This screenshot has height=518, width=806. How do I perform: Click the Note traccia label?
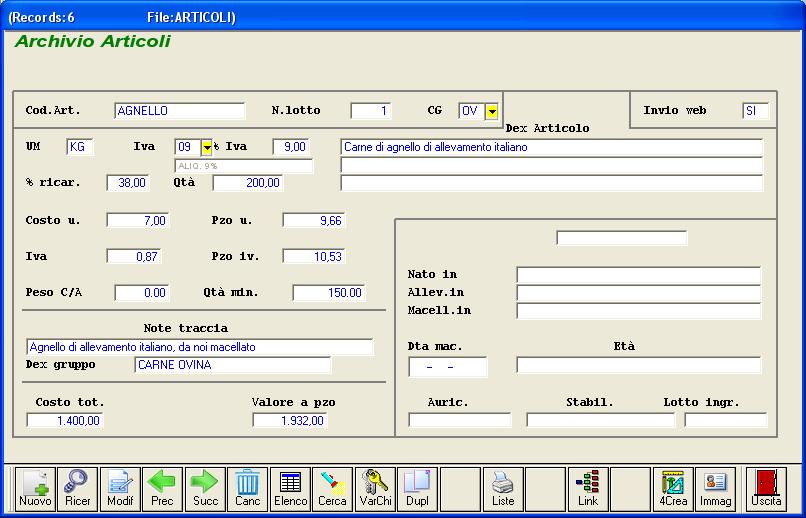coord(186,328)
